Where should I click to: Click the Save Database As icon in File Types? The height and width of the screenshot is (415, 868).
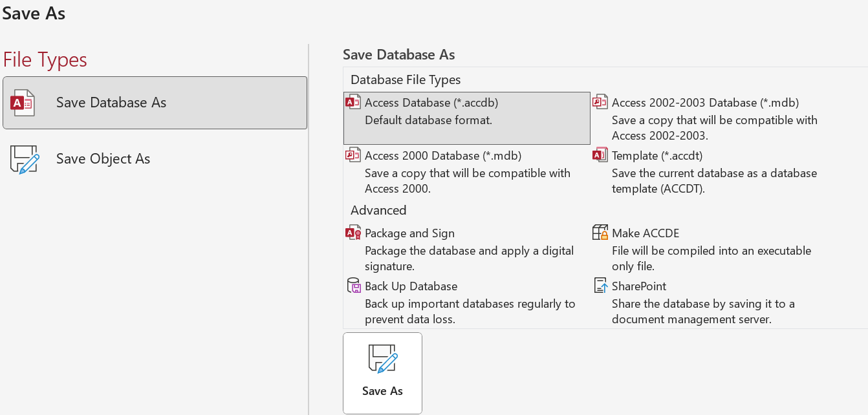click(23, 103)
